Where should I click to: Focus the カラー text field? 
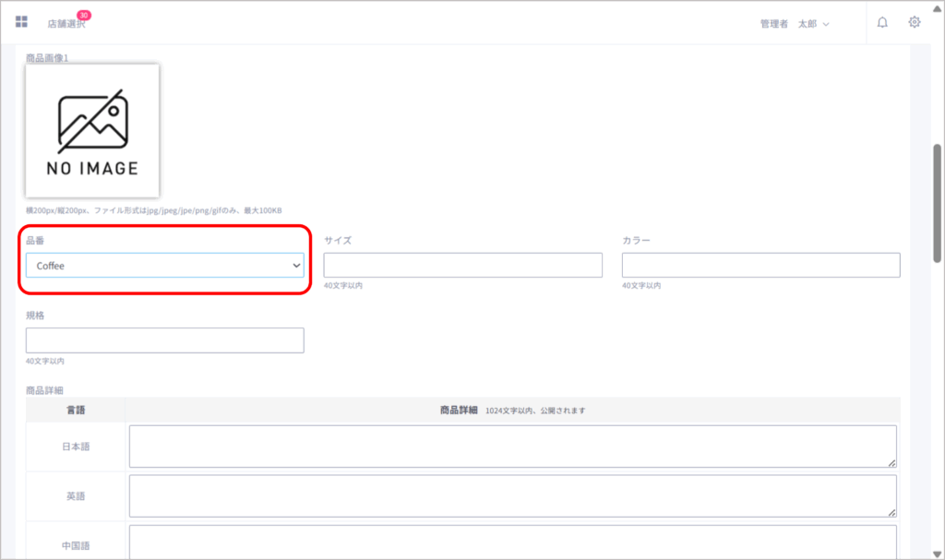click(x=760, y=266)
